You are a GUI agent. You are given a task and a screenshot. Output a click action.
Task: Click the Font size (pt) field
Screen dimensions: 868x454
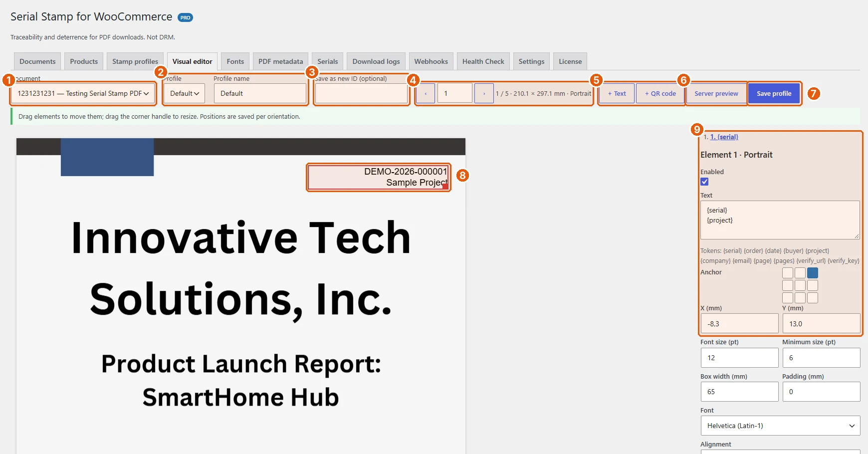[x=739, y=358]
